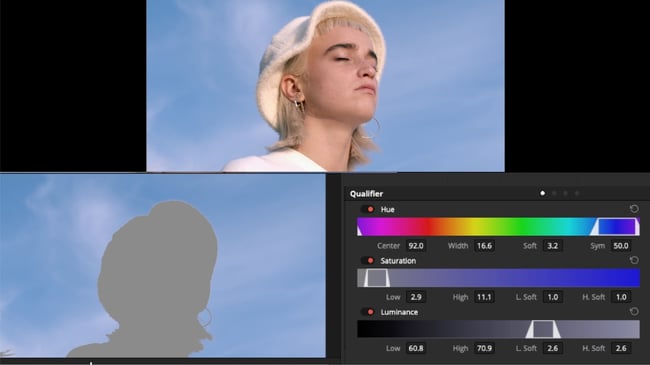The width and height of the screenshot is (650, 365).
Task: Click the main viewer image of woman
Action: point(325,85)
